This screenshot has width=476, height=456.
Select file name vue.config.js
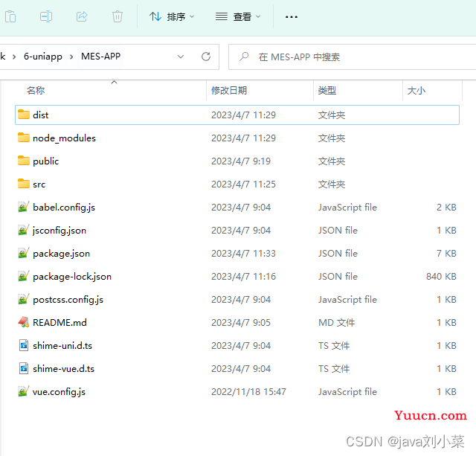59,392
